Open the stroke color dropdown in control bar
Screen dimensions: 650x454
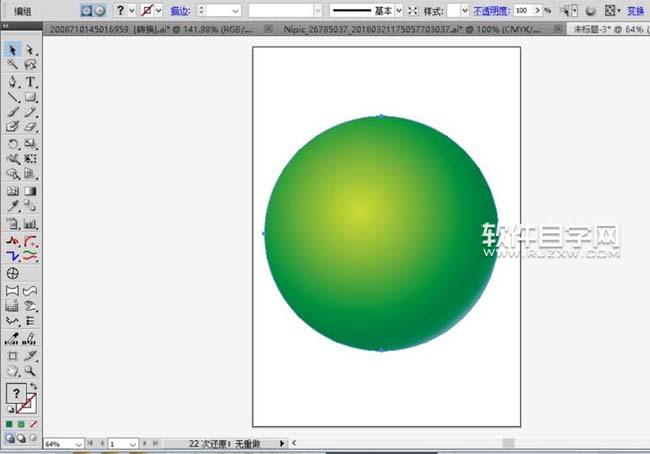[158, 10]
